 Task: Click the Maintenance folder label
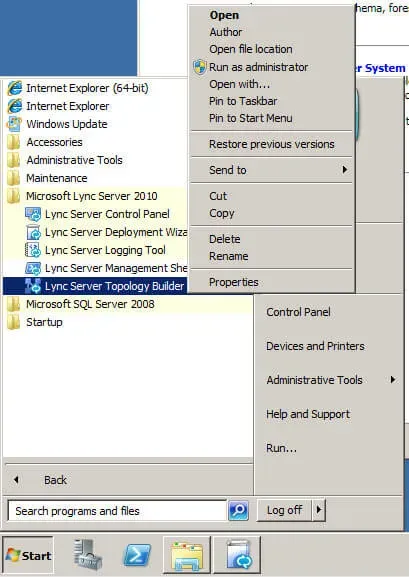pos(57,178)
